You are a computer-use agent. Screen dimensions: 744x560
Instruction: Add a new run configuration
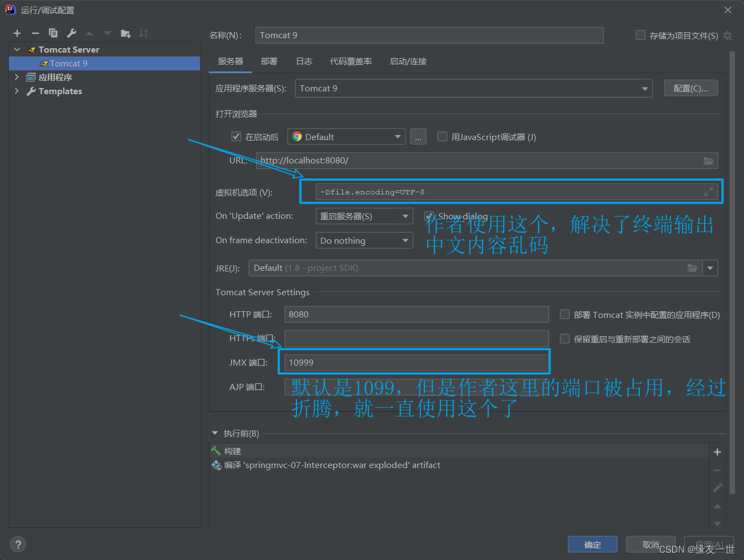pyautogui.click(x=17, y=33)
